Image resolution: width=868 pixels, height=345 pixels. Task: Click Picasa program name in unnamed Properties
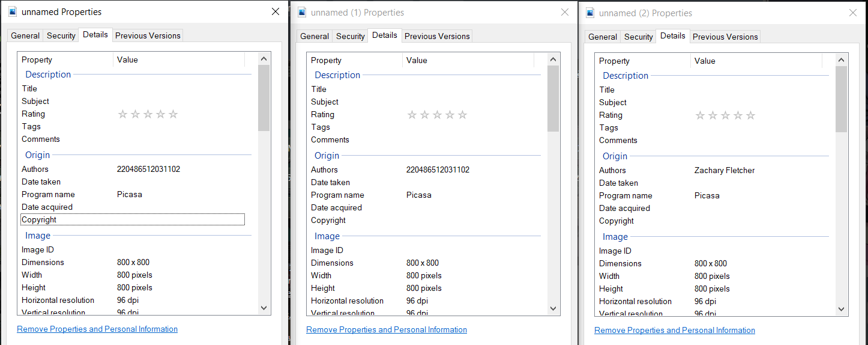tap(129, 194)
